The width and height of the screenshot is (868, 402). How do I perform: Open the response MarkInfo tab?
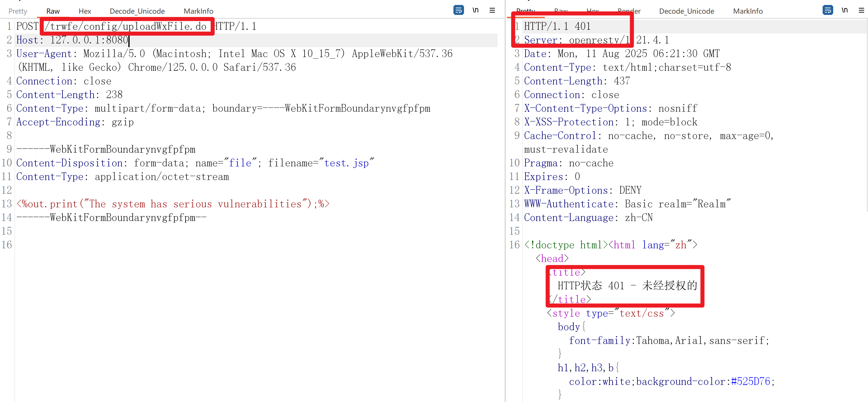tap(748, 11)
